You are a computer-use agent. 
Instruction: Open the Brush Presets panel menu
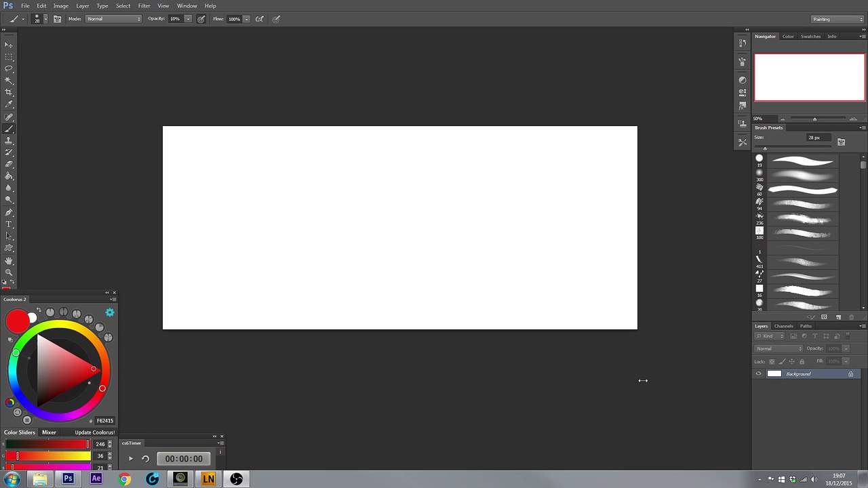click(x=862, y=128)
